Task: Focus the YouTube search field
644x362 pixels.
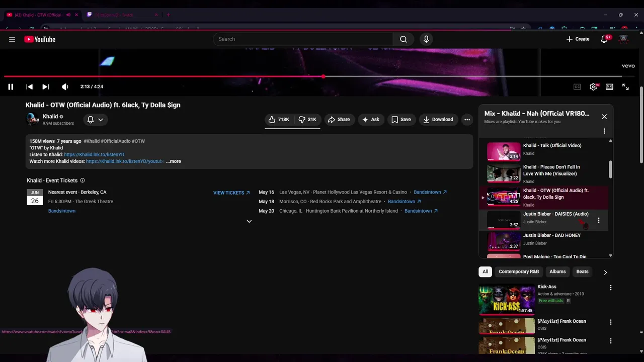Action: tap(303, 39)
